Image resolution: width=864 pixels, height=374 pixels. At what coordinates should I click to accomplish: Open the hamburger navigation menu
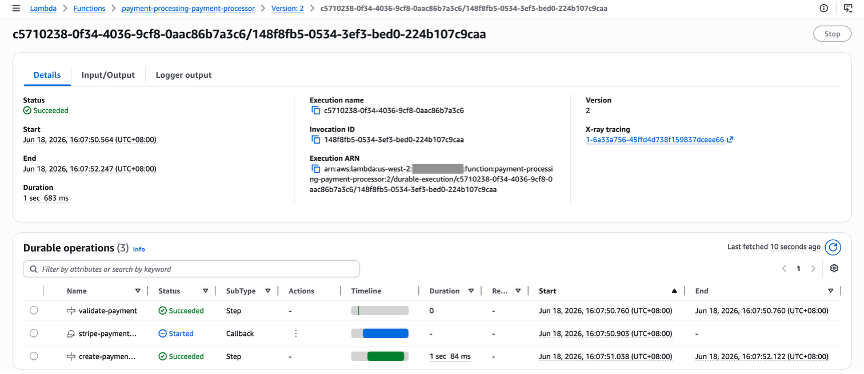click(x=16, y=8)
